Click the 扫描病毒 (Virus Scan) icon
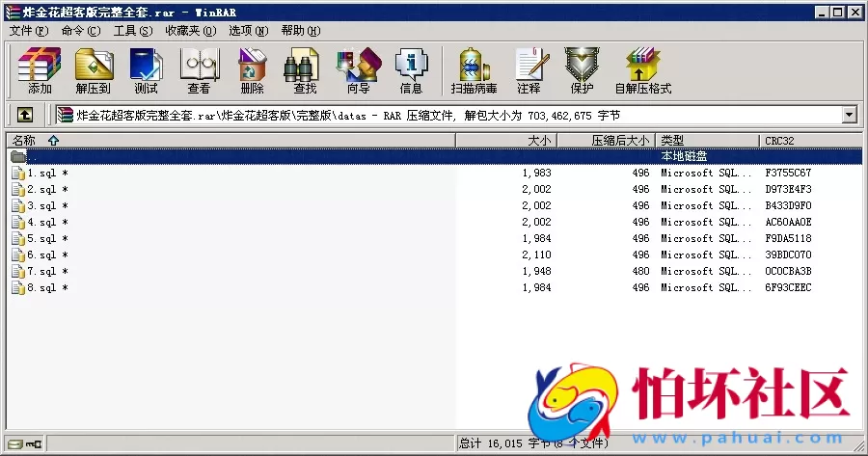The image size is (868, 456). click(x=474, y=70)
